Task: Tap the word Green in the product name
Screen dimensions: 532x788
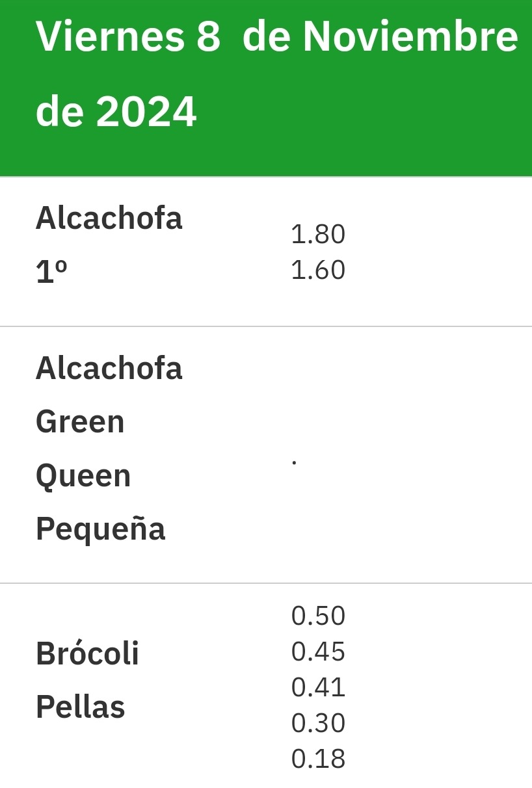Action: pos(80,421)
